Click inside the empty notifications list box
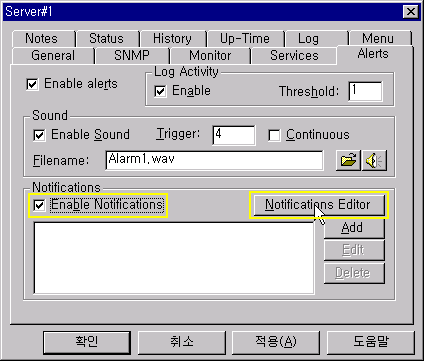This screenshot has height=361, width=424. coord(174,258)
